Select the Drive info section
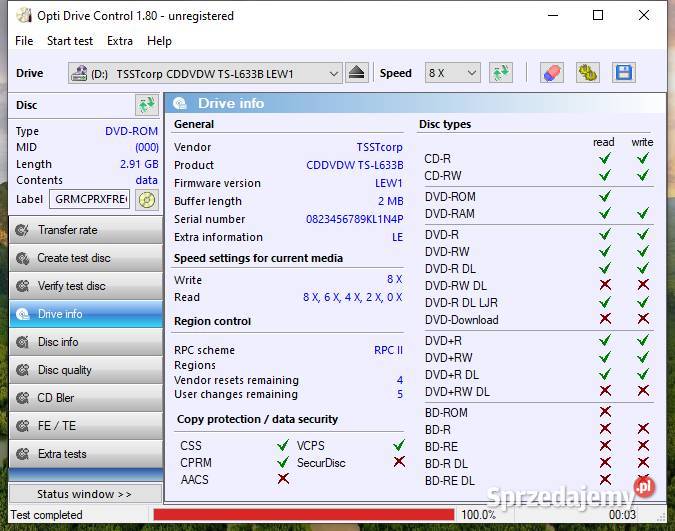Viewport: 675px width, 531px height. point(86,314)
